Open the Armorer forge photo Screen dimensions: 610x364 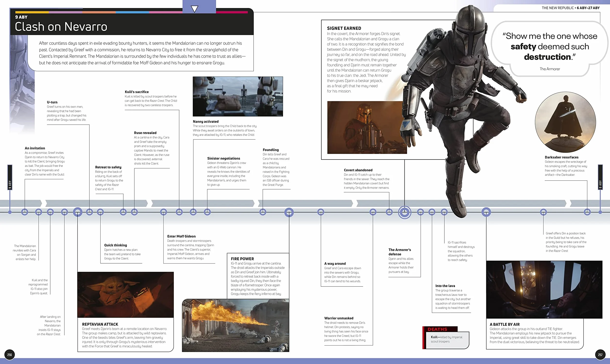point(367,127)
